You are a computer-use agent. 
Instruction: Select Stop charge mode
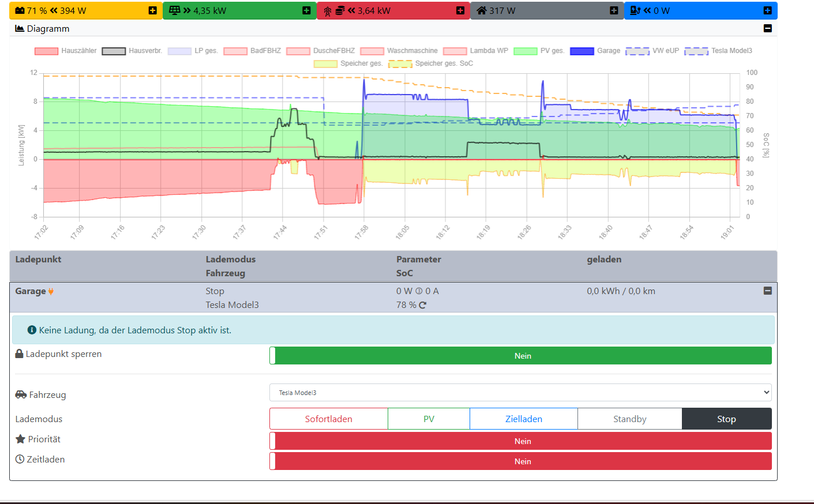point(727,419)
